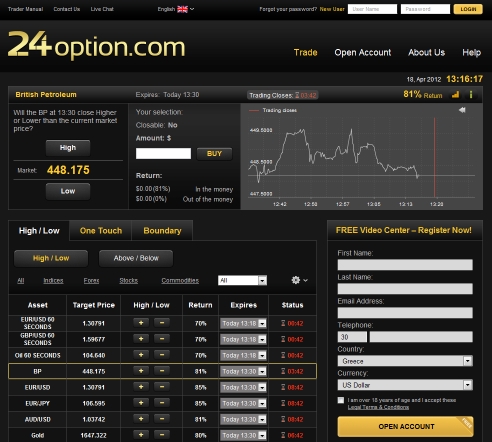Click minus Low for AUD/USD
This screenshot has width=492, height=442.
tap(162, 419)
